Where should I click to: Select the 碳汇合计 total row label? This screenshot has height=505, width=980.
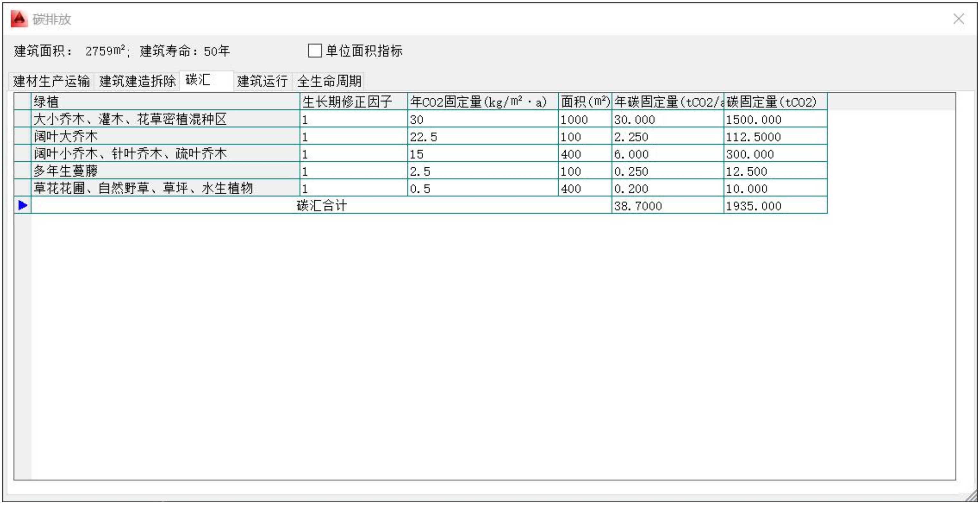(321, 205)
